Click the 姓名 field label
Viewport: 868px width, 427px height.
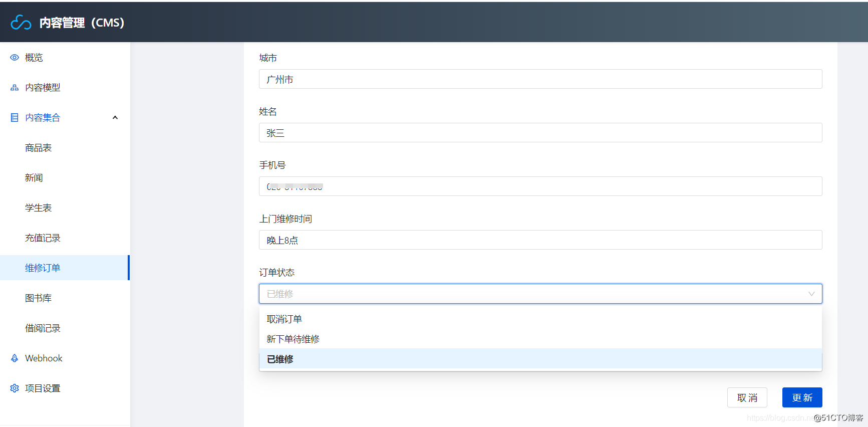click(268, 112)
